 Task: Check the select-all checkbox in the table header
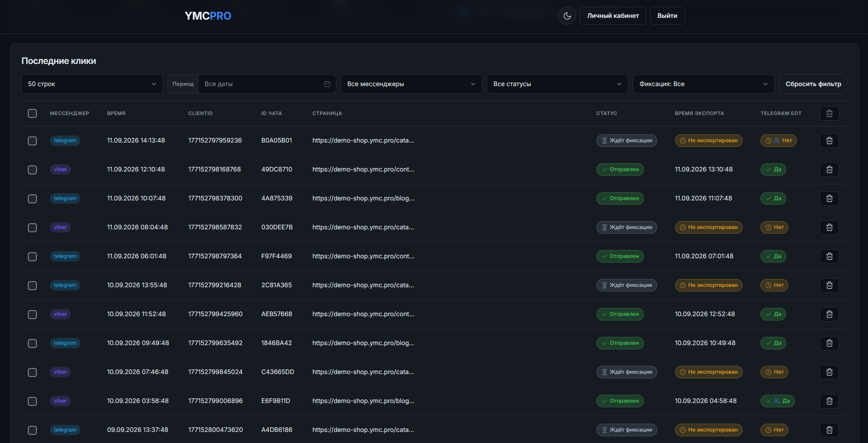coord(32,113)
